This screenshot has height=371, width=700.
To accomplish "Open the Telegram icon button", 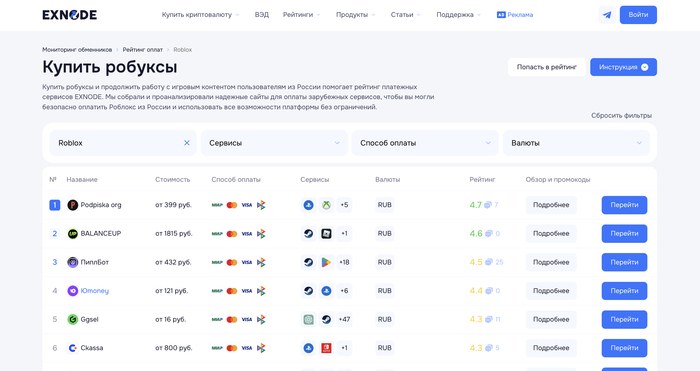I will coord(607,15).
